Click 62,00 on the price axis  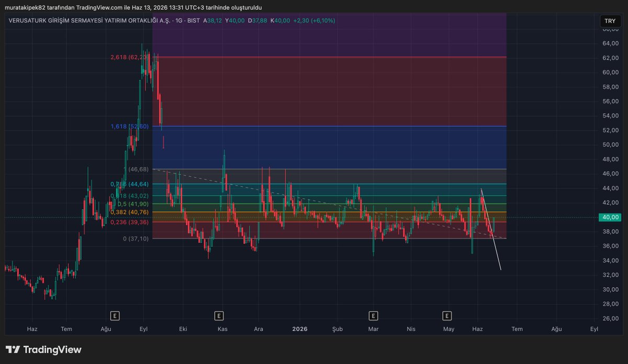pyautogui.click(x=610, y=58)
